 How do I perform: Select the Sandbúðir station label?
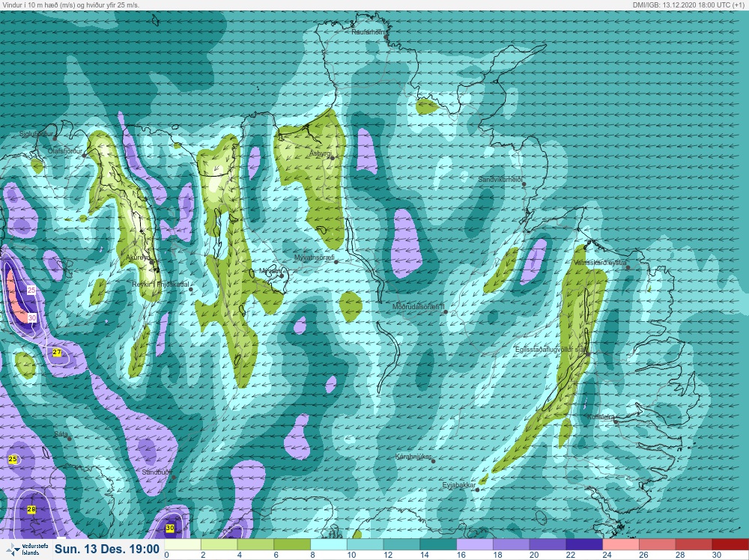click(157, 472)
